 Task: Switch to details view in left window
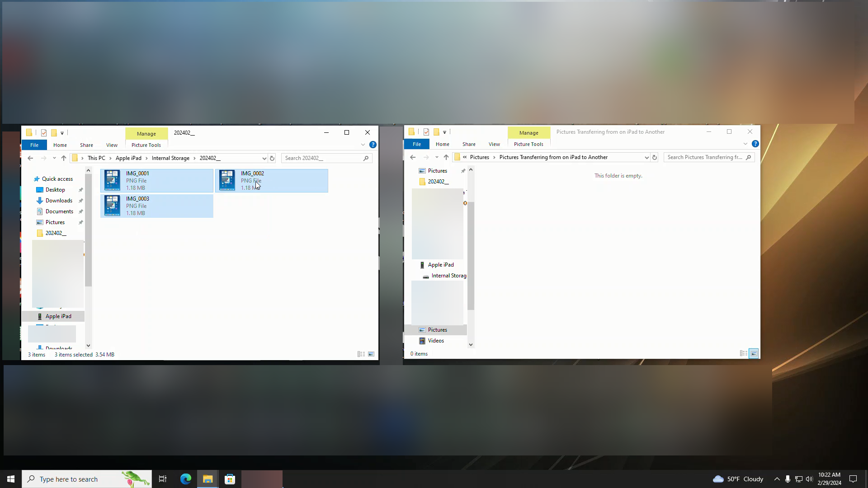click(361, 354)
